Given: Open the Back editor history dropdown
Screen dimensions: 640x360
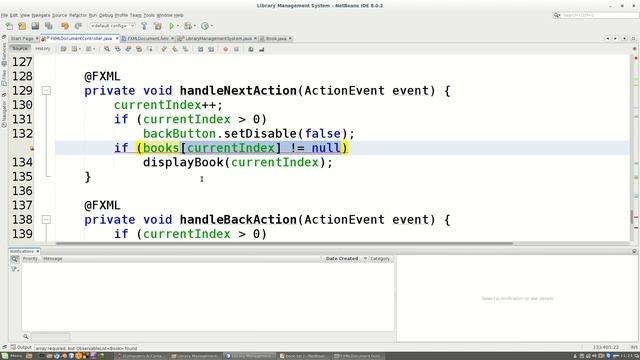Looking at the screenshot, I should (x=80, y=49).
